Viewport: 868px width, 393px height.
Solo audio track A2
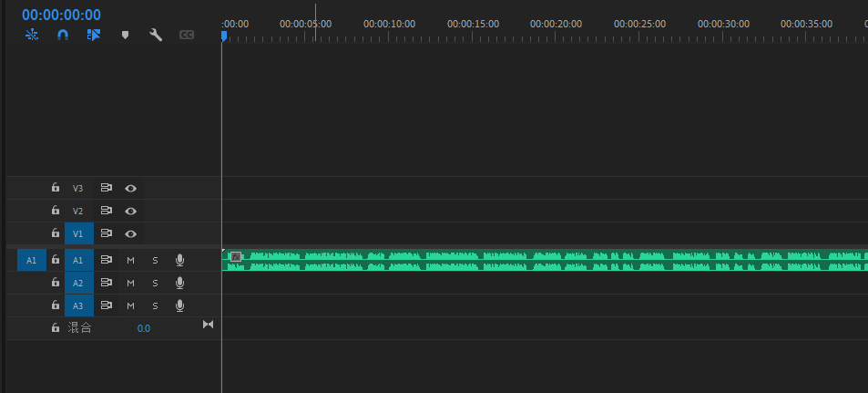tap(155, 283)
